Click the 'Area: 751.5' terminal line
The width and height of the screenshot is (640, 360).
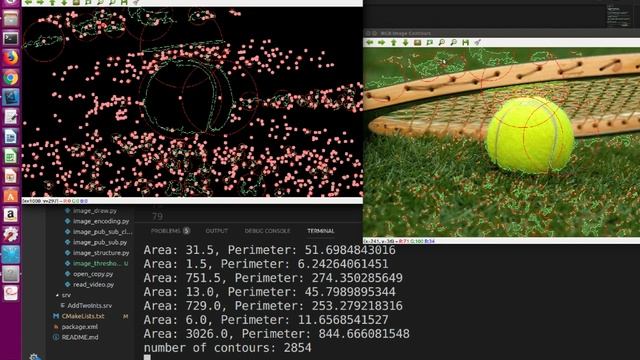pos(273,278)
